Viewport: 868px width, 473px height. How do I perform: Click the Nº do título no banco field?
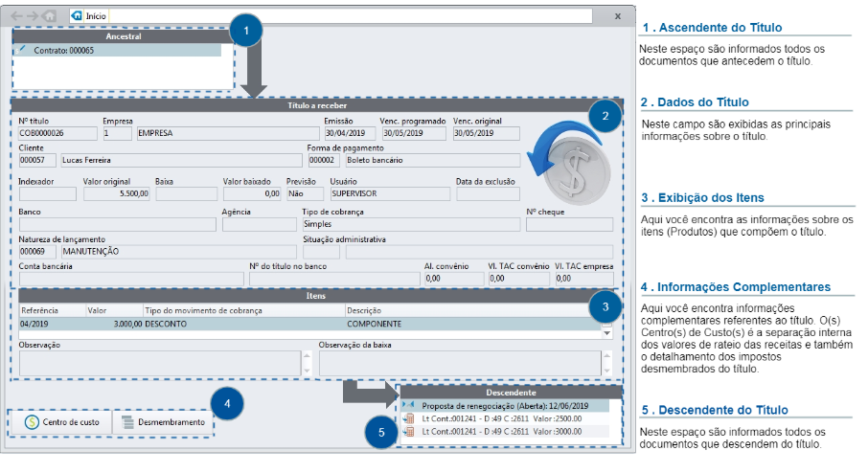click(334, 279)
